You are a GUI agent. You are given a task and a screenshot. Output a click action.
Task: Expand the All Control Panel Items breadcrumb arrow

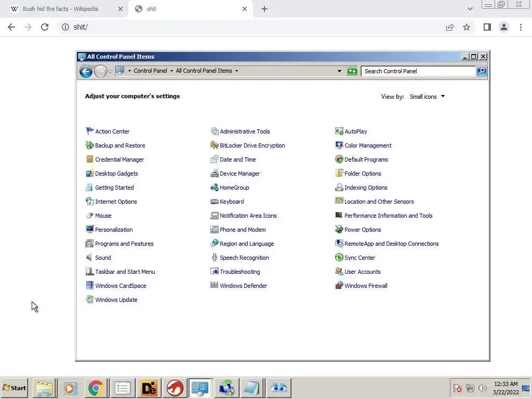click(x=236, y=71)
